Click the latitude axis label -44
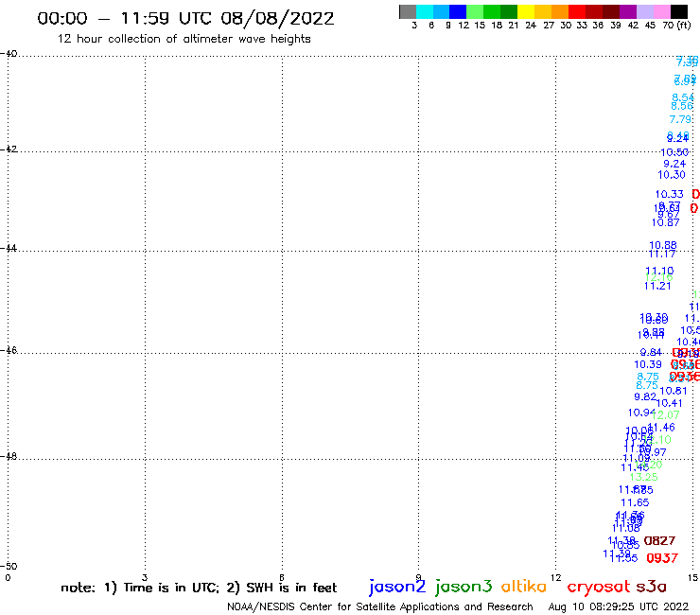Screen dimensions: 700x615 click(9, 248)
